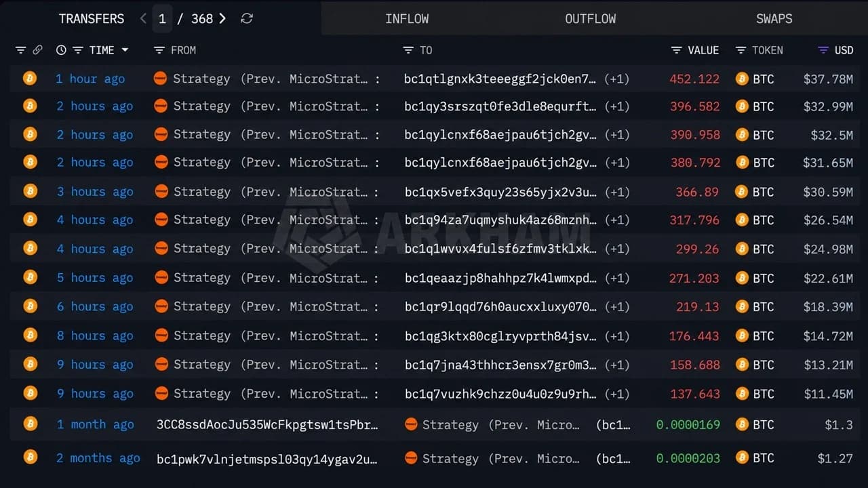Refresh the transfers list
The image size is (868, 488).
pos(247,19)
